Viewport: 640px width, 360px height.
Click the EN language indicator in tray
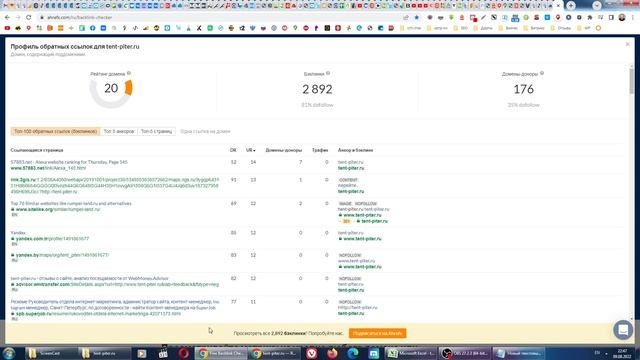597,353
